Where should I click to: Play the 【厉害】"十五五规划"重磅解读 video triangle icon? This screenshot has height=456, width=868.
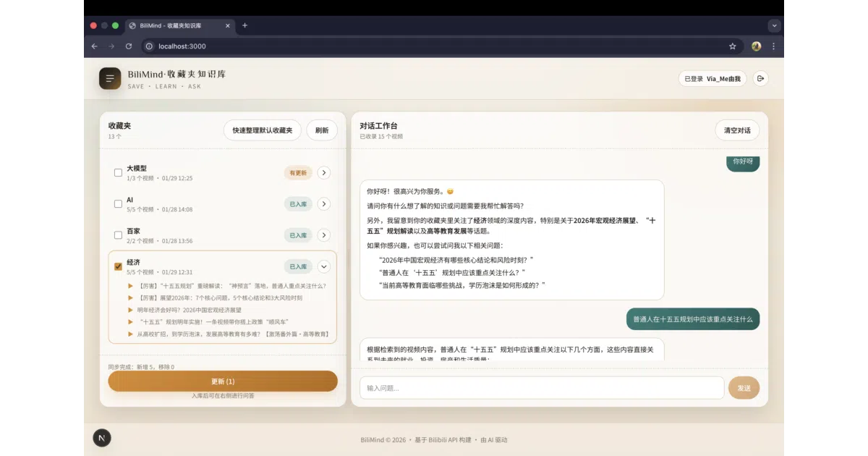(131, 286)
